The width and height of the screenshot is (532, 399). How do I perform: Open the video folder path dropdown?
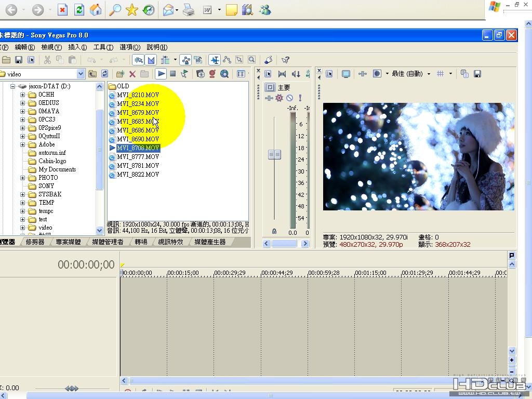(81, 74)
